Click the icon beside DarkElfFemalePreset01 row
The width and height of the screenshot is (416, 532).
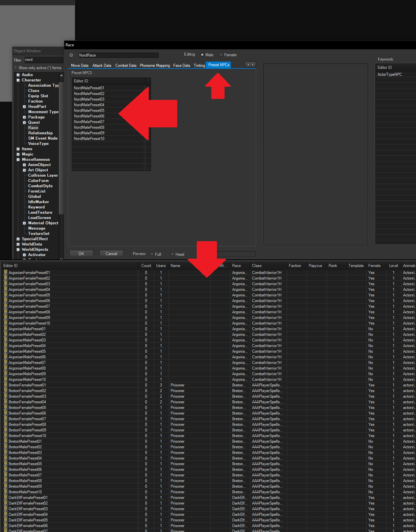(x=5, y=498)
